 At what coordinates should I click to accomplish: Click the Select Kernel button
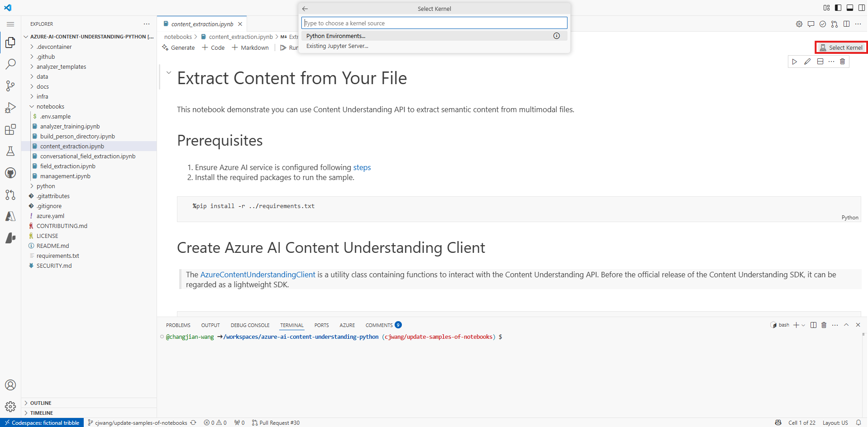coord(841,47)
